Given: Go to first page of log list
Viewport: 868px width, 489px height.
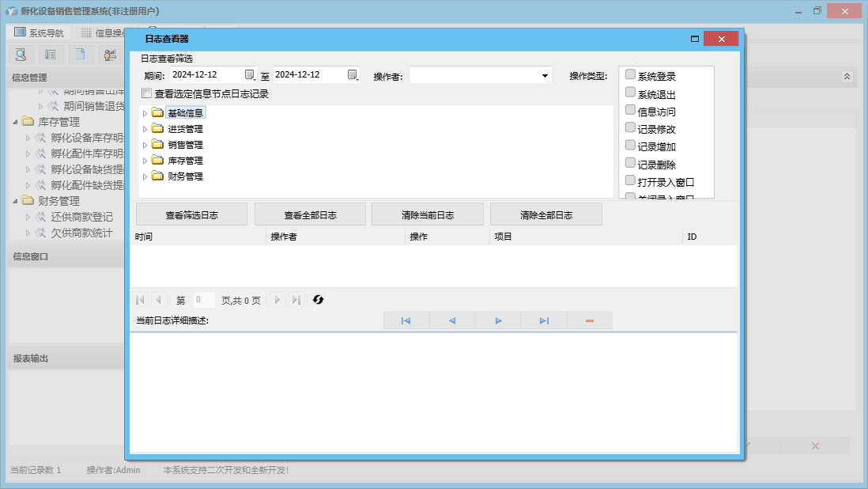Looking at the screenshot, I should click(x=140, y=300).
